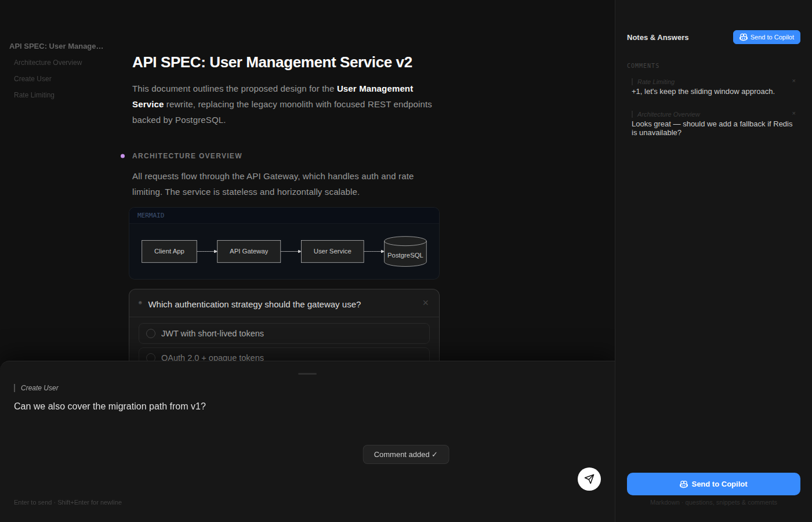Click the large Send to Copilot button
The width and height of the screenshot is (812, 522).
pyautogui.click(x=713, y=484)
